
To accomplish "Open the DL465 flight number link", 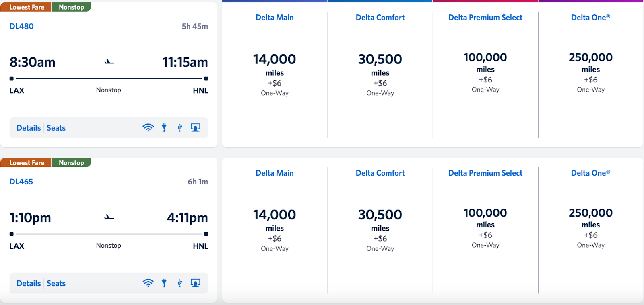I will (x=21, y=182).
